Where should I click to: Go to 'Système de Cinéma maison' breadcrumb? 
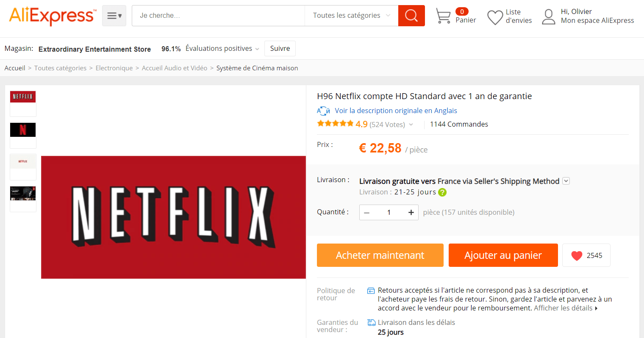point(257,68)
